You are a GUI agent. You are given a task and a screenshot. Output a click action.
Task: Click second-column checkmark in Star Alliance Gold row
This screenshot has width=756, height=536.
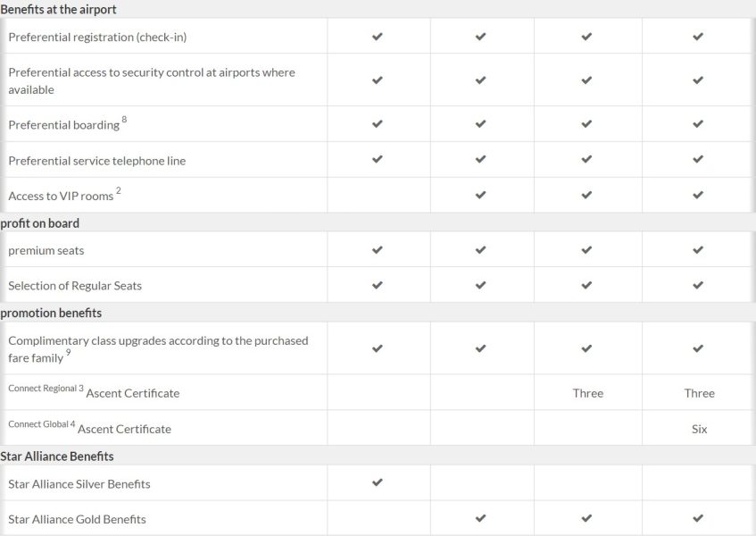481,518
